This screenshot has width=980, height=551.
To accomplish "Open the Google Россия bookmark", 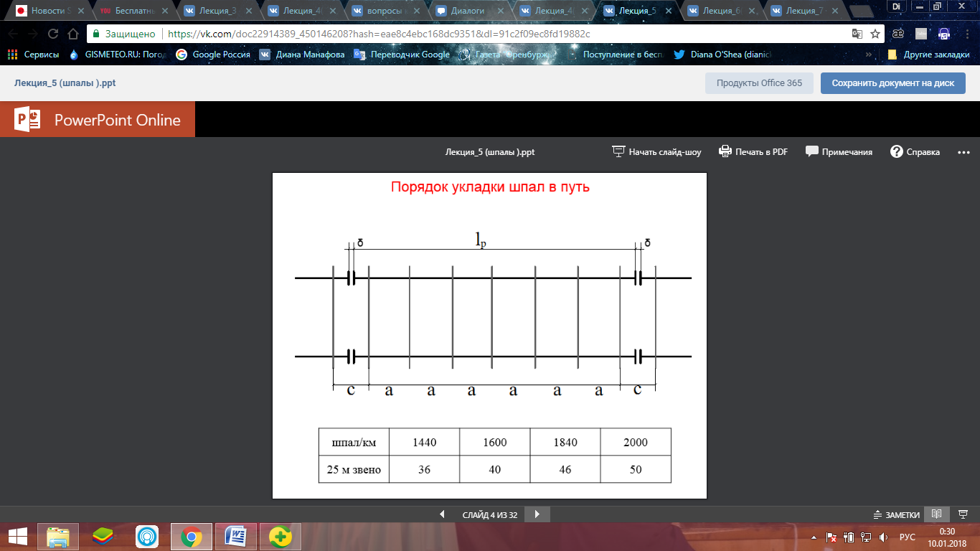I will [213, 55].
